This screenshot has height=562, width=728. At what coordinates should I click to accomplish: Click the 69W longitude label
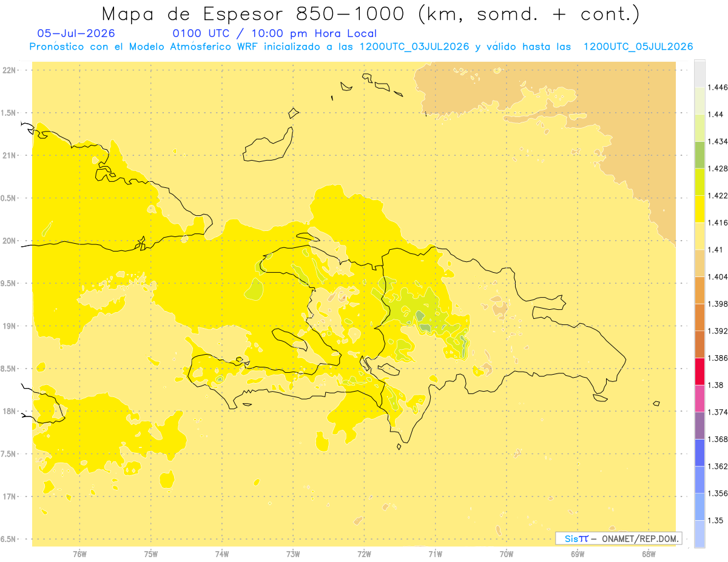point(578,554)
